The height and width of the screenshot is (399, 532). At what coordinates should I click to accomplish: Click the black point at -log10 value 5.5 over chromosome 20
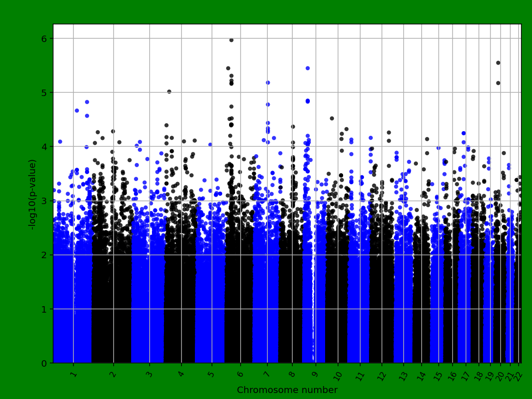pos(497,62)
